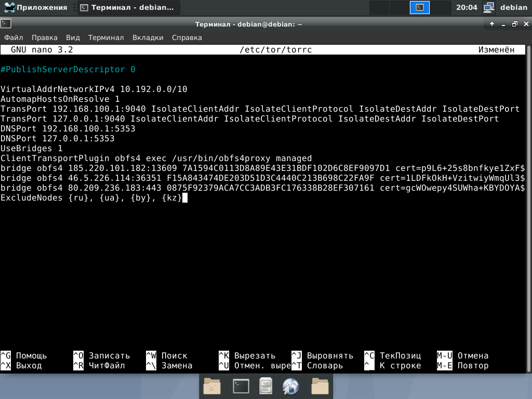This screenshot has width=532, height=399.
Task: Open the Терминал menu
Action: (106, 37)
